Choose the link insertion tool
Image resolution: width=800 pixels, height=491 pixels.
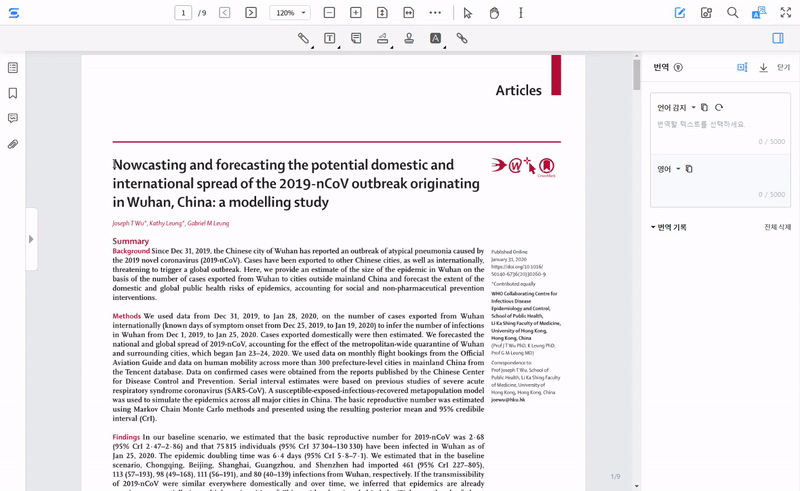point(462,38)
